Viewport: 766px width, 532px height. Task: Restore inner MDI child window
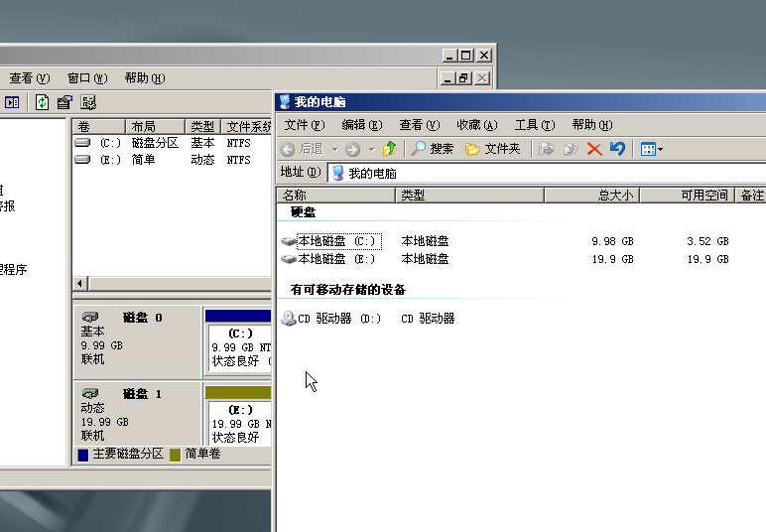(464, 78)
